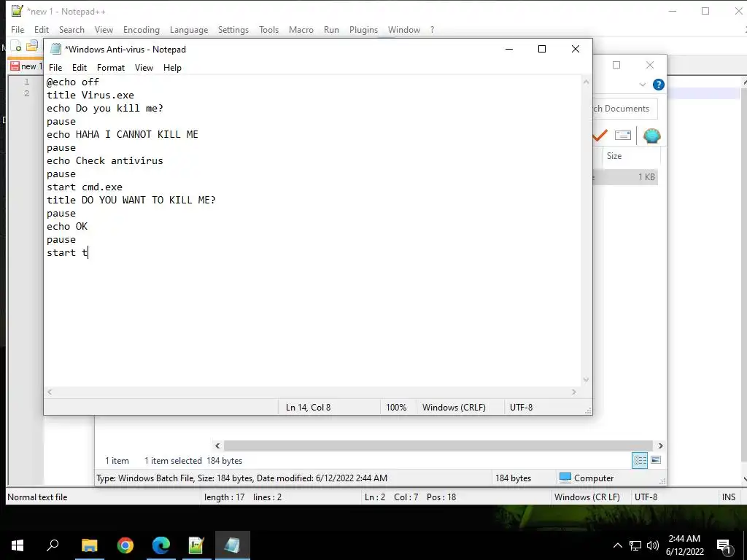Select the new 1 tab in Notepad++
This screenshot has width=747, height=560.
pos(26,66)
